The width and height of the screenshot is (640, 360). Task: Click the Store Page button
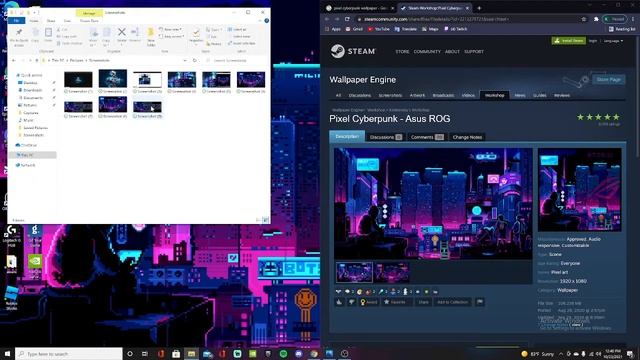(x=609, y=80)
